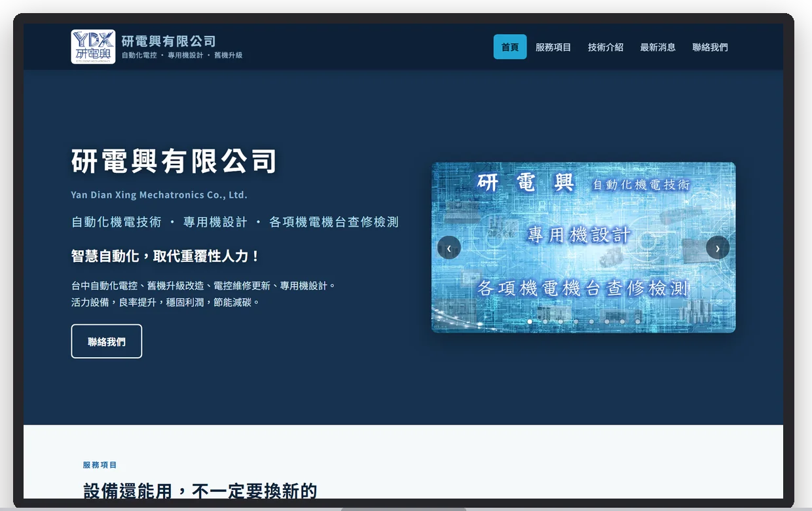Open 服務項目 menu item
Viewport: 812px width, 511px height.
click(x=553, y=47)
